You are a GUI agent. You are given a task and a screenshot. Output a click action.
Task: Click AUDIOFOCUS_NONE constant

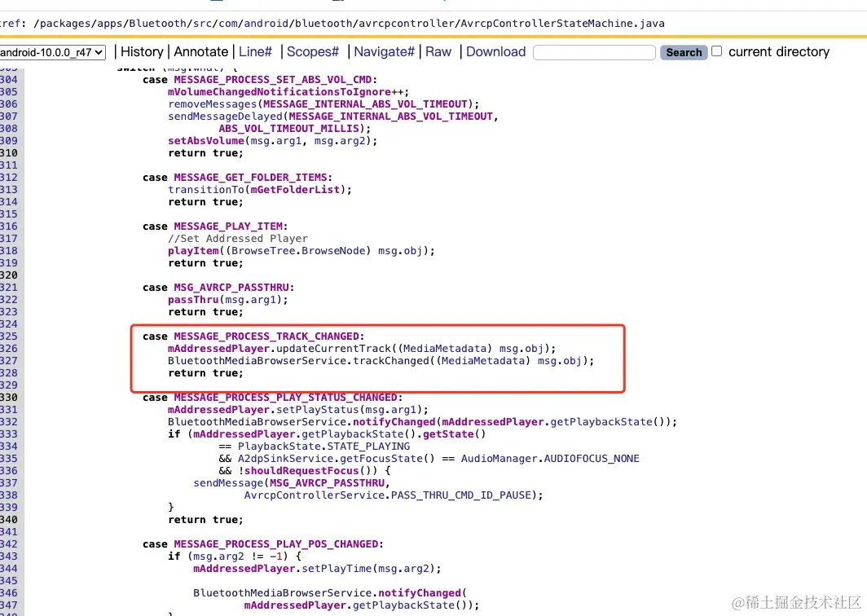click(x=592, y=459)
